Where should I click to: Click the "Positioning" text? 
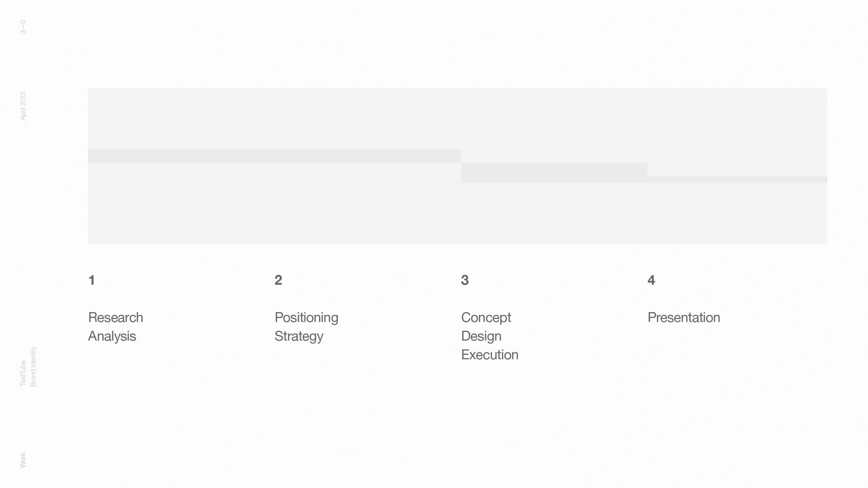pos(306,317)
